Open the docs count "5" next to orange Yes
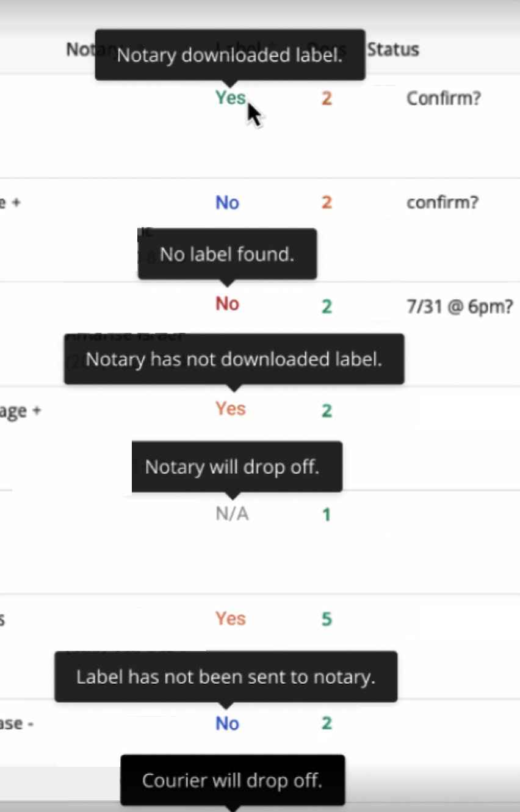The width and height of the screenshot is (520, 812). click(326, 618)
